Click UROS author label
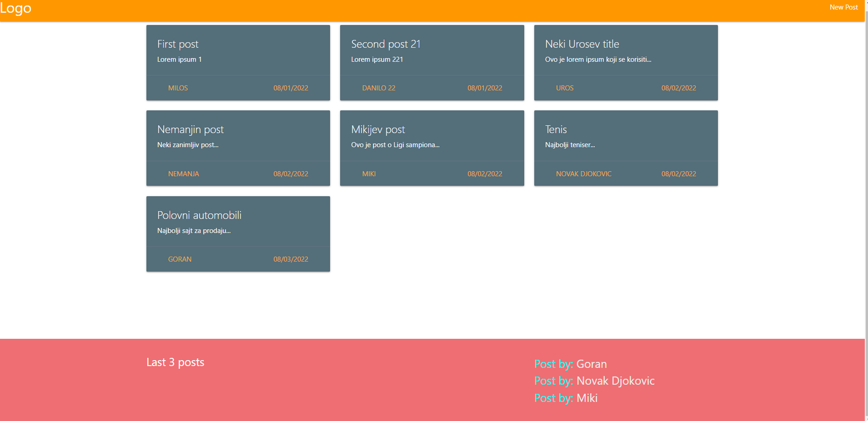This screenshot has height=421, width=868. click(565, 88)
